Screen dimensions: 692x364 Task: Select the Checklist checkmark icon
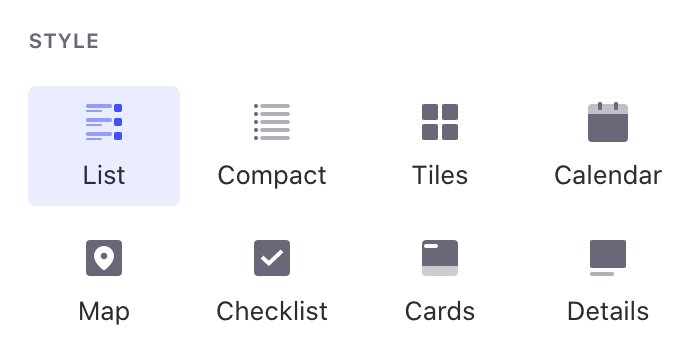pyautogui.click(x=272, y=258)
